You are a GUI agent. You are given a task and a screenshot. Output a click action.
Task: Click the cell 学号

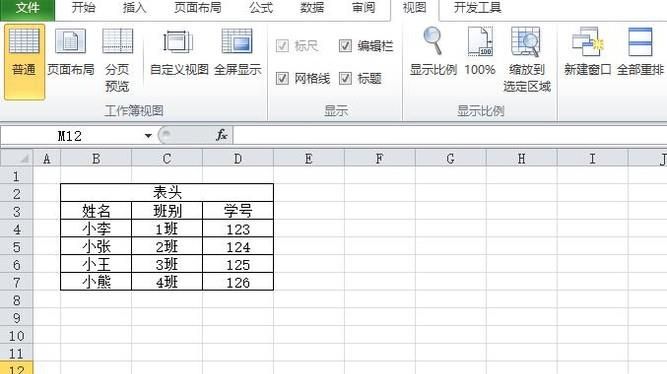238,211
